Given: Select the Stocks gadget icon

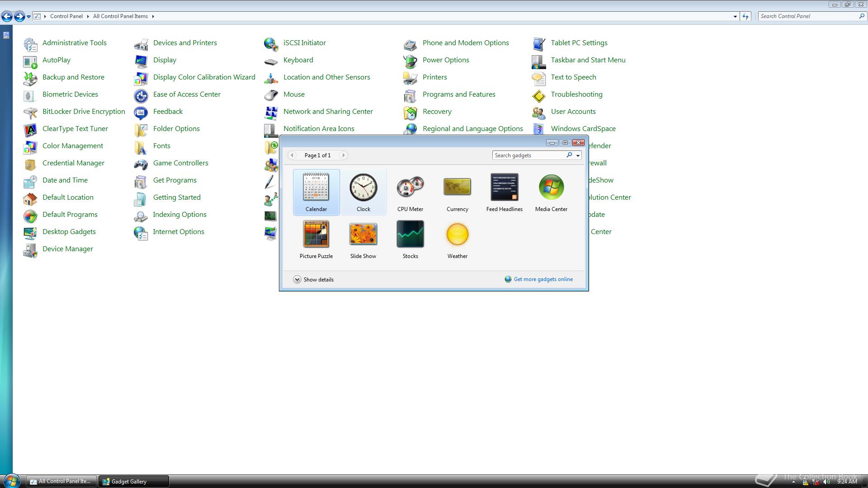Looking at the screenshot, I should tap(410, 234).
